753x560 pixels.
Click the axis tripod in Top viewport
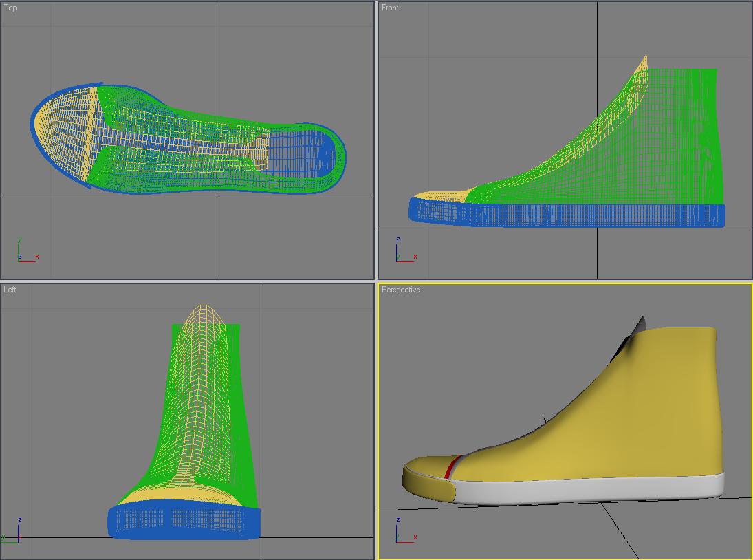(x=25, y=252)
